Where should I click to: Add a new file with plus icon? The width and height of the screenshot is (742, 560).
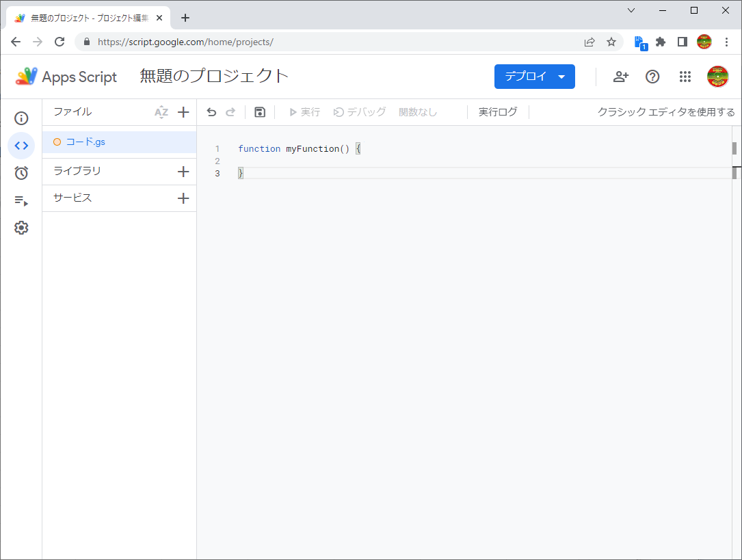click(x=183, y=112)
